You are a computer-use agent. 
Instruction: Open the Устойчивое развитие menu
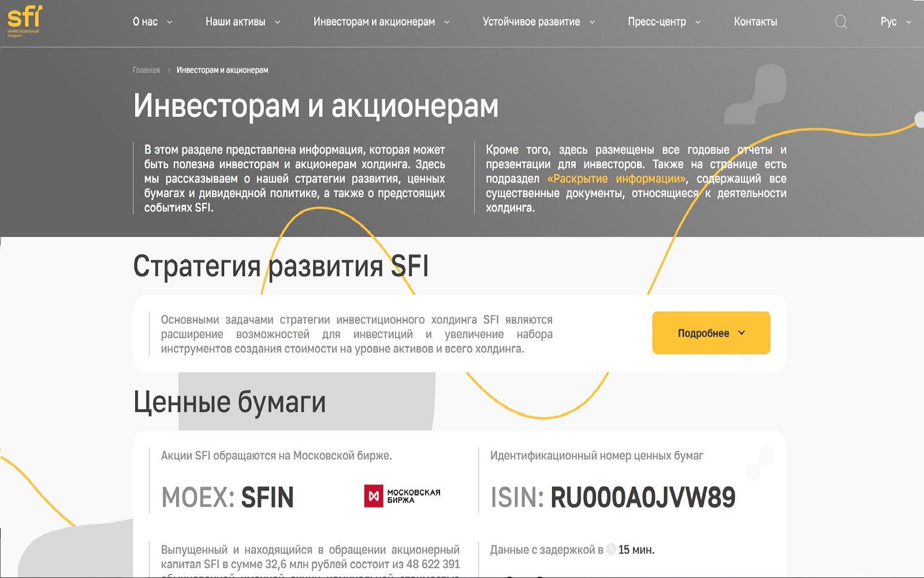(531, 22)
